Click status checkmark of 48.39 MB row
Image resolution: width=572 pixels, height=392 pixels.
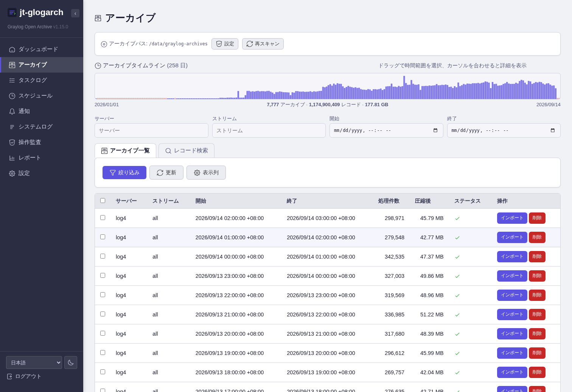[x=457, y=334]
